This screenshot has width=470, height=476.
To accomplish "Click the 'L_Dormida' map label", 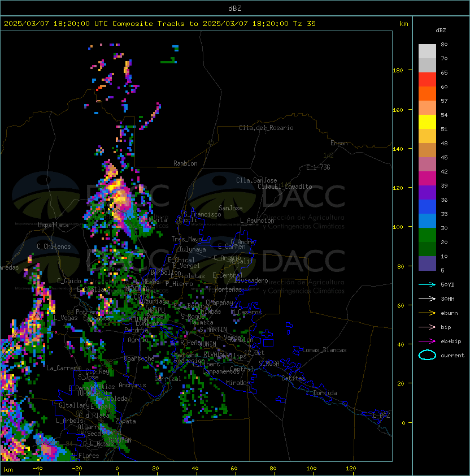I will point(321,393).
